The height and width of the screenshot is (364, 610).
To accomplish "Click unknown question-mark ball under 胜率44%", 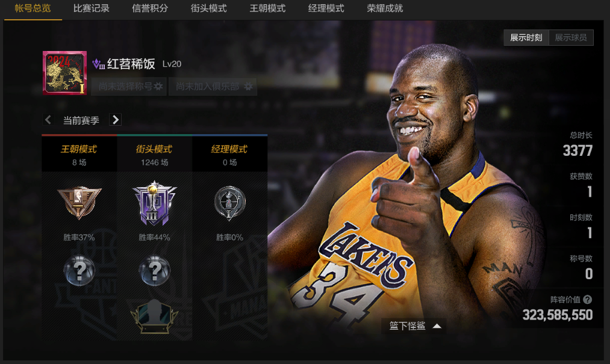I will 154,270.
